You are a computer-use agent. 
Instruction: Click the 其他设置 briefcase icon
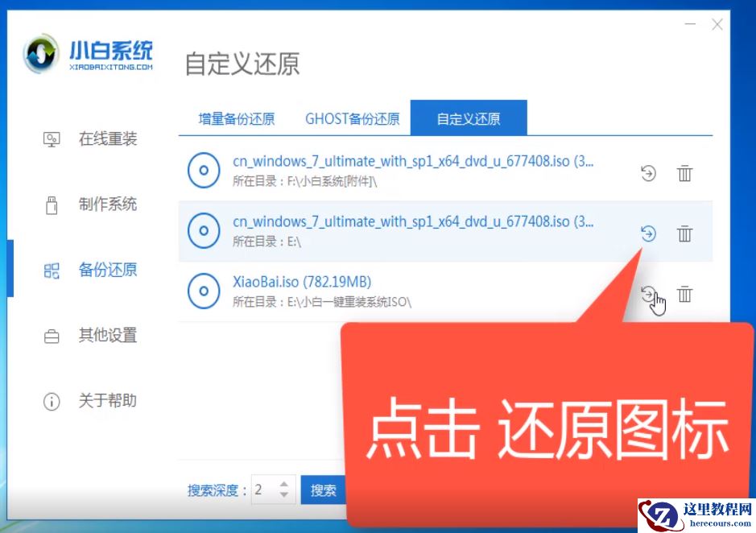(x=51, y=336)
